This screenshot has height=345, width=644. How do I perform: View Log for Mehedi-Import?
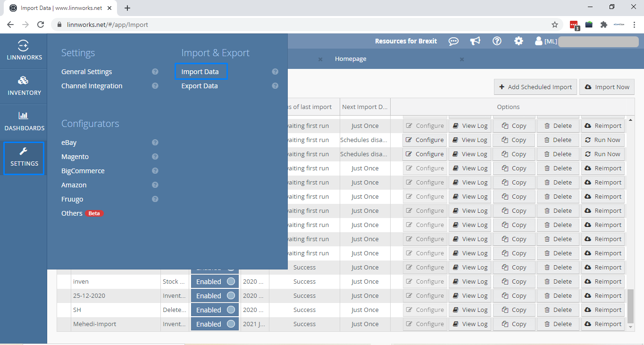470,324
